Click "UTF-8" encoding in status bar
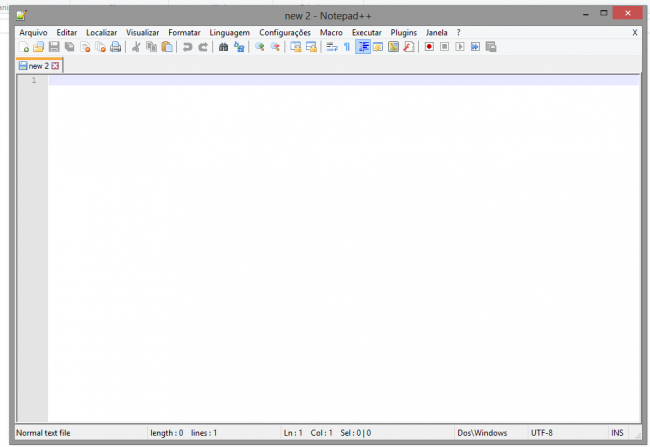Viewport: 650px width, 447px height. click(x=542, y=433)
